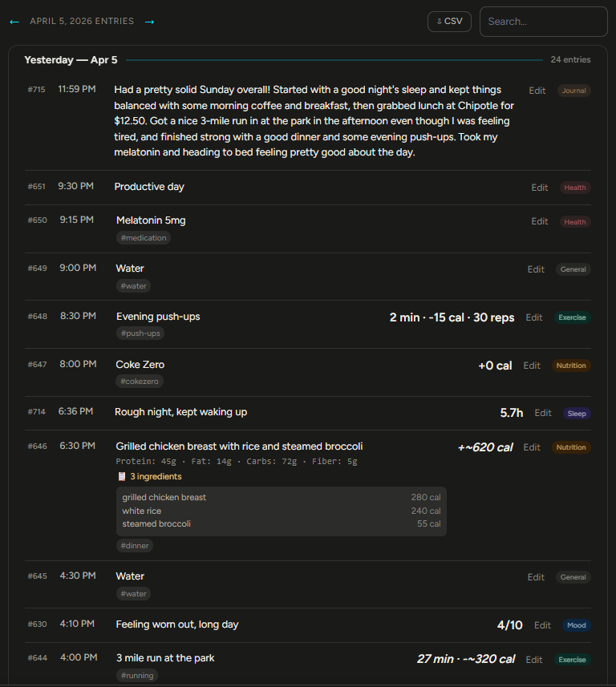
Task: Click the Health badge on Productive day
Action: point(574,187)
